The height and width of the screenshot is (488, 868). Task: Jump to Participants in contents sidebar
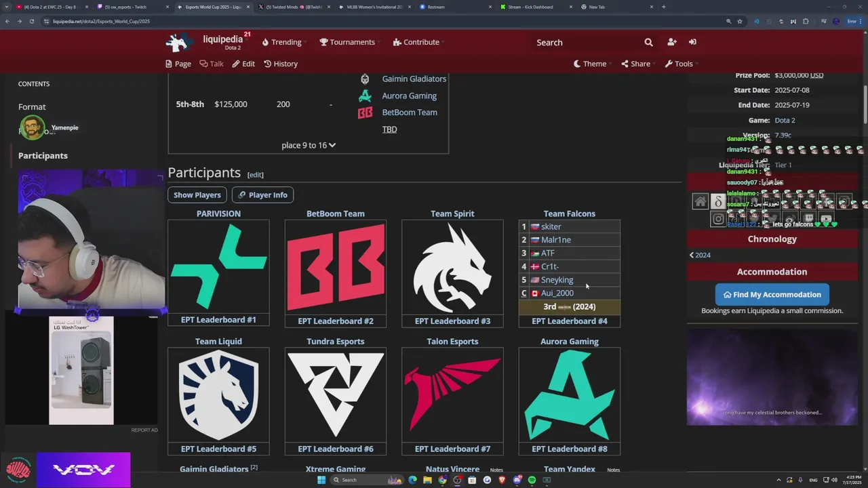(43, 156)
